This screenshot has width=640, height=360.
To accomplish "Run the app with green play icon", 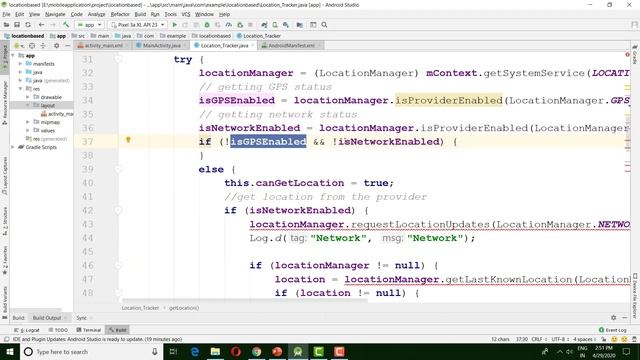I will pos(175,25).
